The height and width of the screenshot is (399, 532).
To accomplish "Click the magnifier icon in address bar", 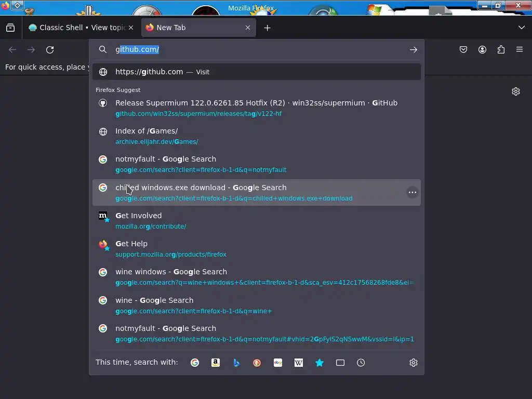I will [103, 49].
